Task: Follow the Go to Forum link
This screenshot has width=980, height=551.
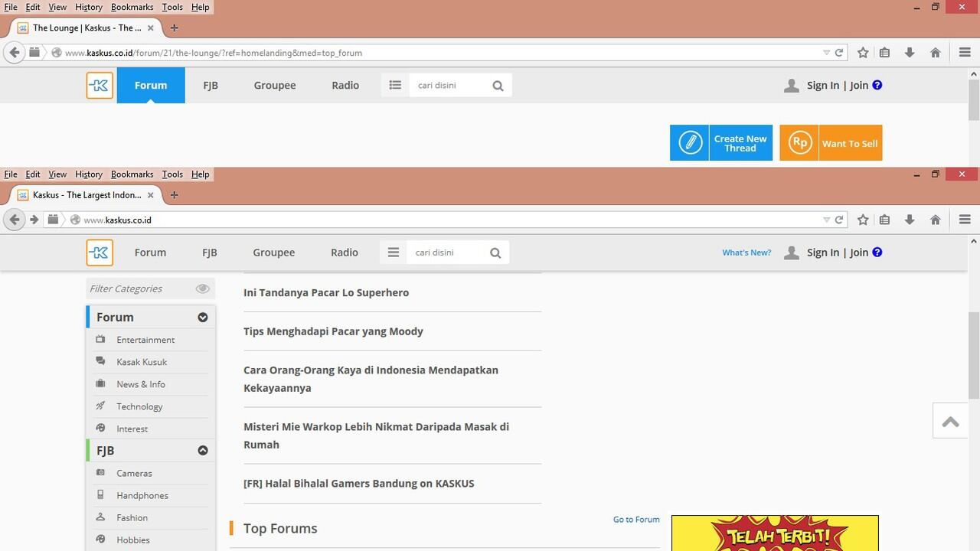Action: coord(636,520)
